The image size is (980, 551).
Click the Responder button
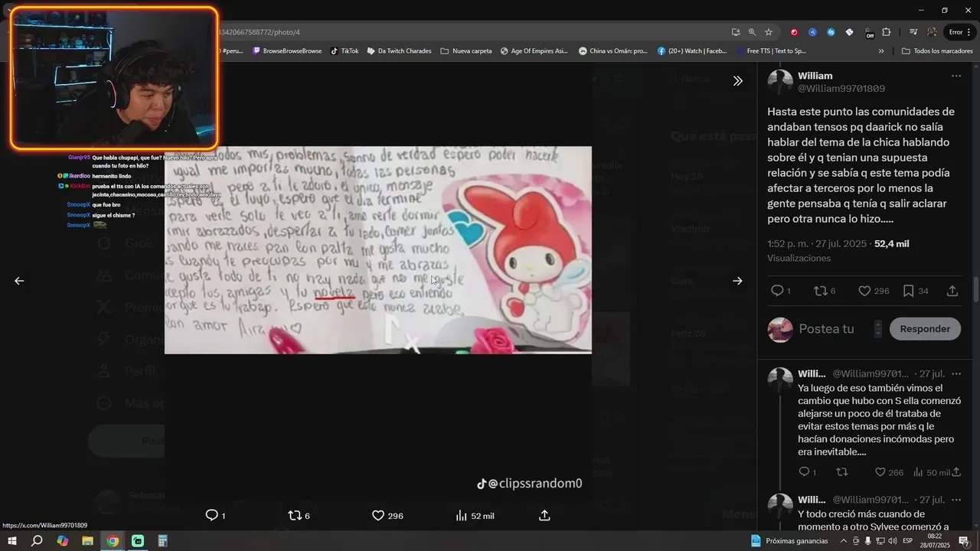click(925, 329)
